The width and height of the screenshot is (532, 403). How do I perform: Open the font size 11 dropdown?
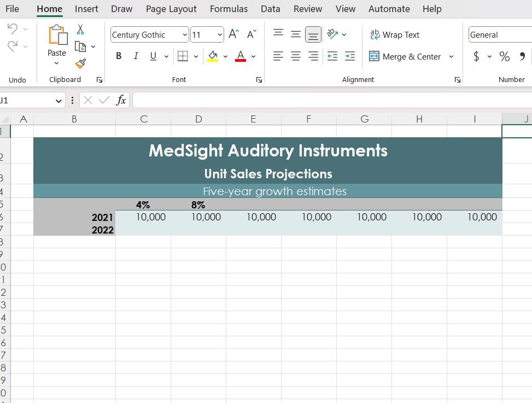(219, 35)
